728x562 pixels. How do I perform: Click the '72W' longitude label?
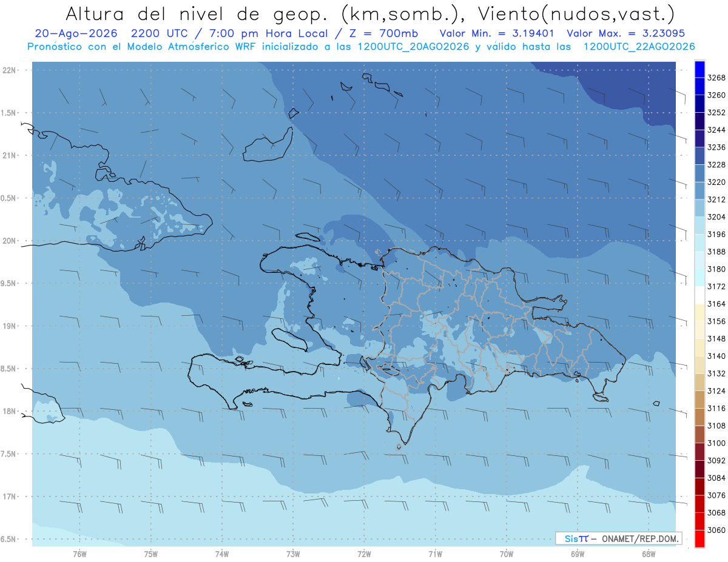pyautogui.click(x=364, y=554)
